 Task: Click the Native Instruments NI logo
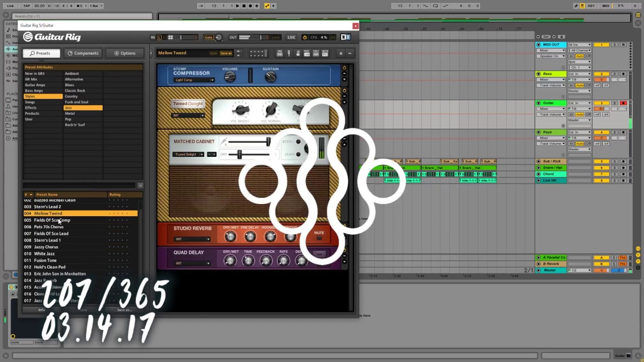coord(345,37)
